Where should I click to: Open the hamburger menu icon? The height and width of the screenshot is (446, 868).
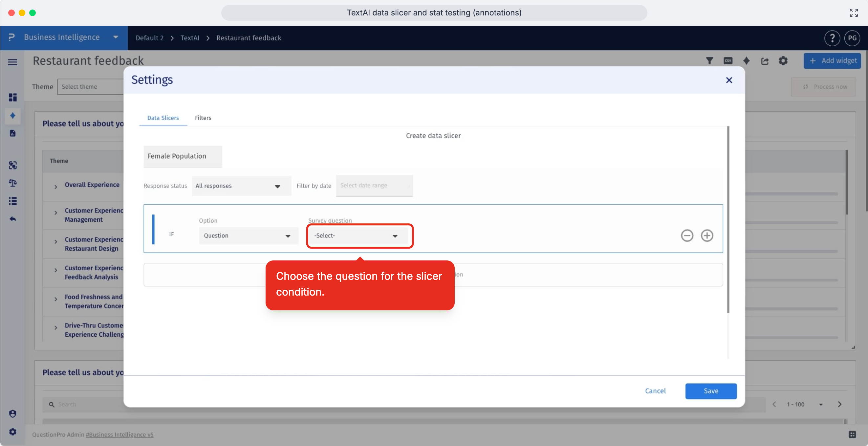(x=12, y=62)
